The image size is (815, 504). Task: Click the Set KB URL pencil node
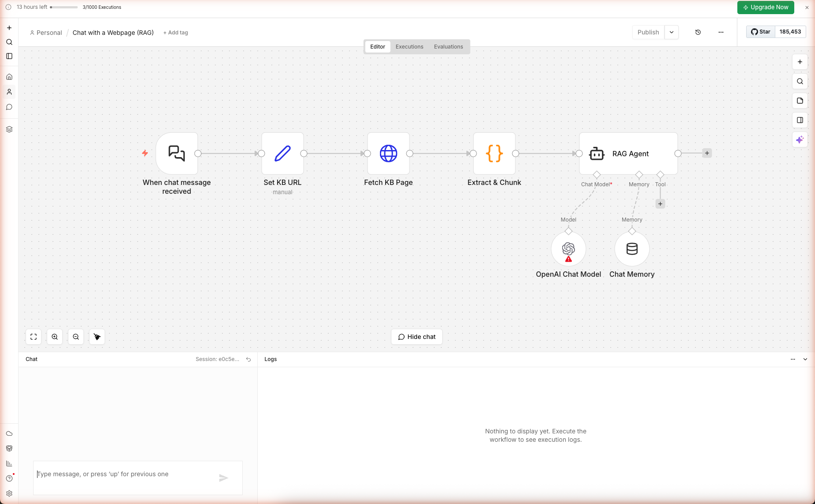point(282,154)
